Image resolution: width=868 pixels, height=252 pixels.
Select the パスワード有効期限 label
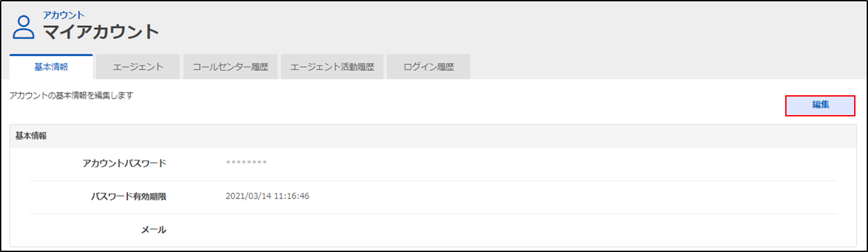point(128,196)
